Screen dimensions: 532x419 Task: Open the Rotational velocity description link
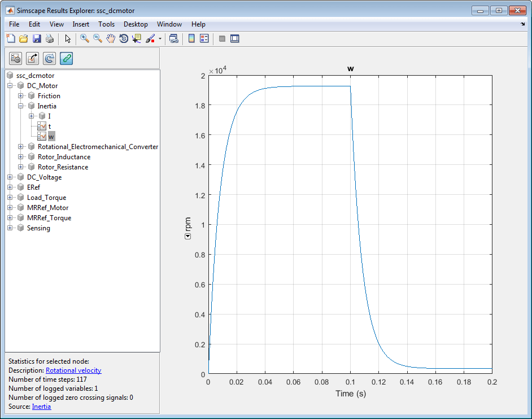pyautogui.click(x=73, y=370)
